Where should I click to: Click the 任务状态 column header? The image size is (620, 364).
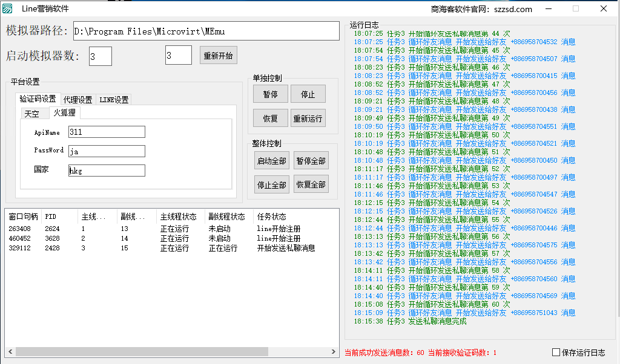271,216
